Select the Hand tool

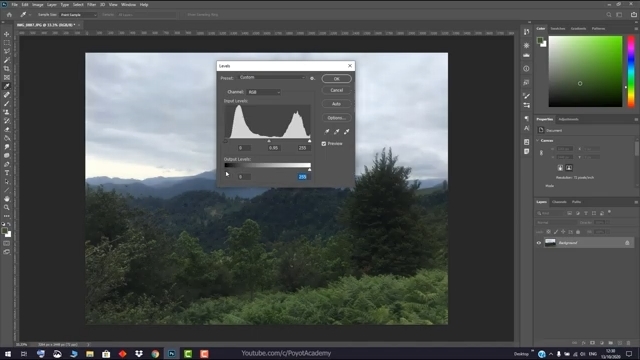coord(7,199)
